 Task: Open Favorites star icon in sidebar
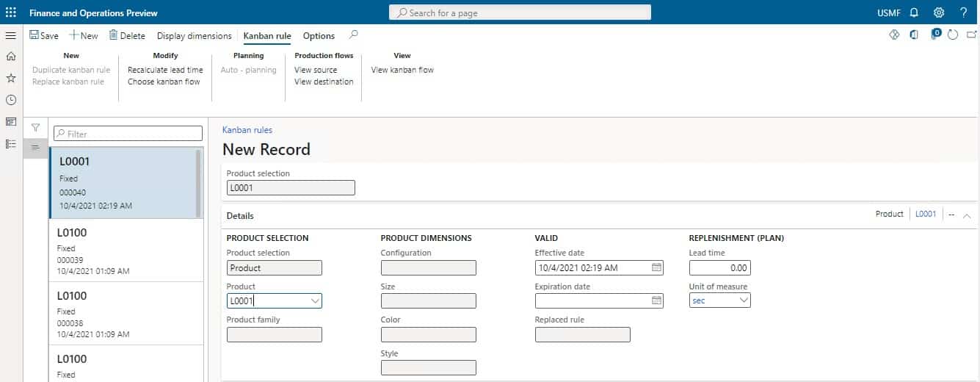pos(10,78)
